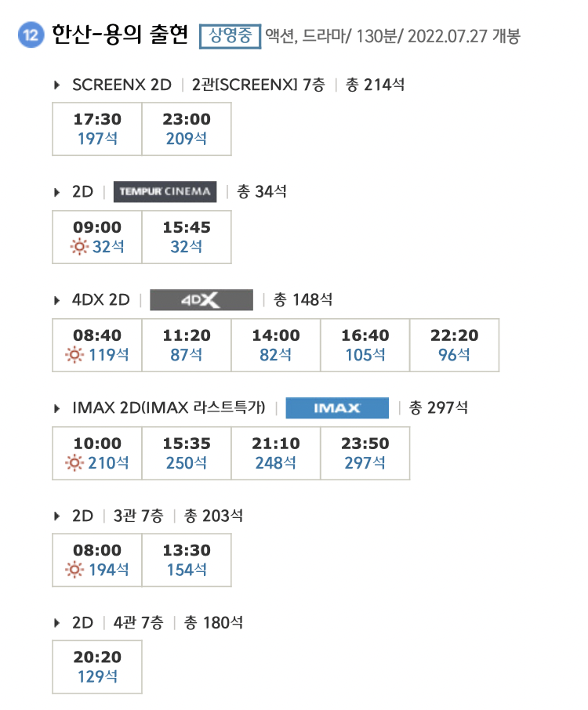
Task: Select the 17:30 SCREENX showtime
Action: click(x=97, y=129)
